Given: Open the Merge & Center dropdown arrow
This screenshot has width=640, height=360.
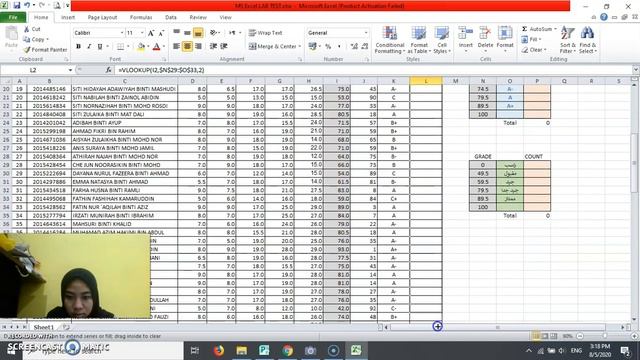Looking at the screenshot, I should (x=300, y=47).
